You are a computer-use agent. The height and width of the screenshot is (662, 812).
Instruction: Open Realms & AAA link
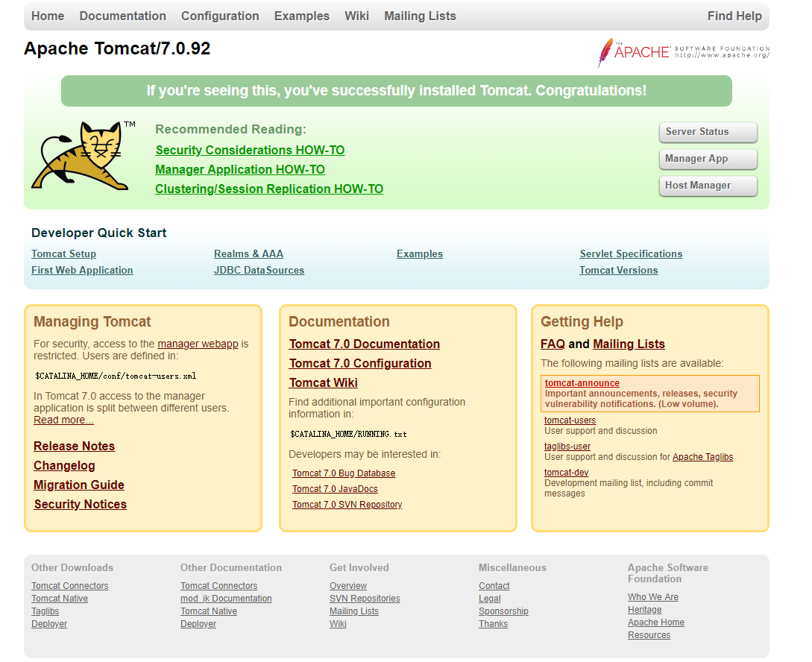[x=248, y=253]
